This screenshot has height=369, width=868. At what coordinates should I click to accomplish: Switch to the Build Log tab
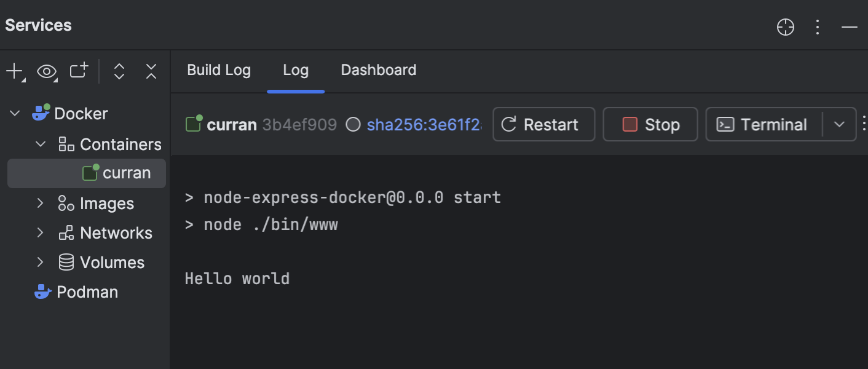[219, 70]
